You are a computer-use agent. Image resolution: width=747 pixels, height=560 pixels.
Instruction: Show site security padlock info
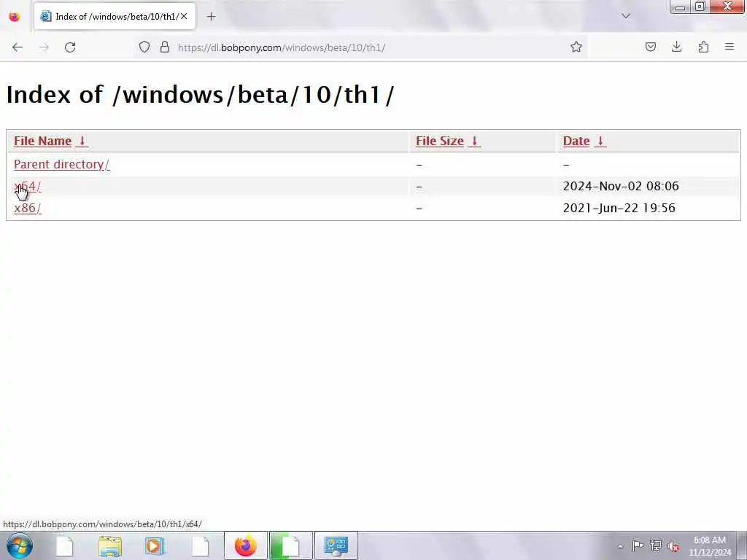pos(165,47)
